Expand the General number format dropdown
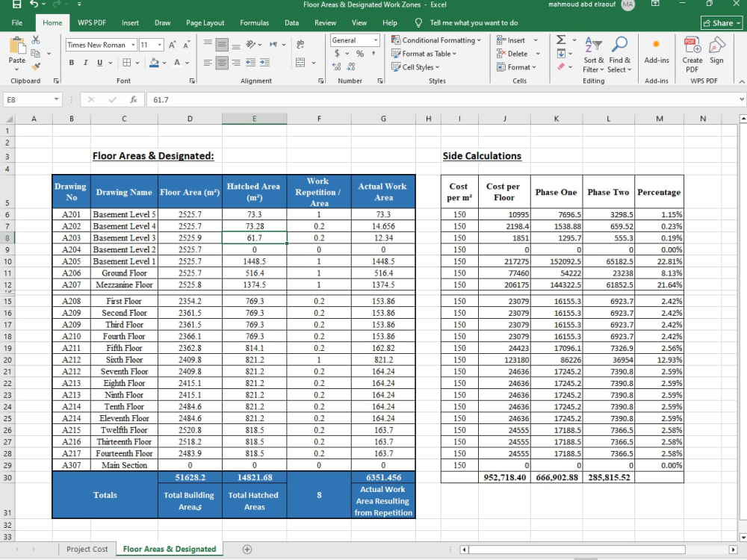Viewport: 747px width, 560px height. tap(376, 40)
